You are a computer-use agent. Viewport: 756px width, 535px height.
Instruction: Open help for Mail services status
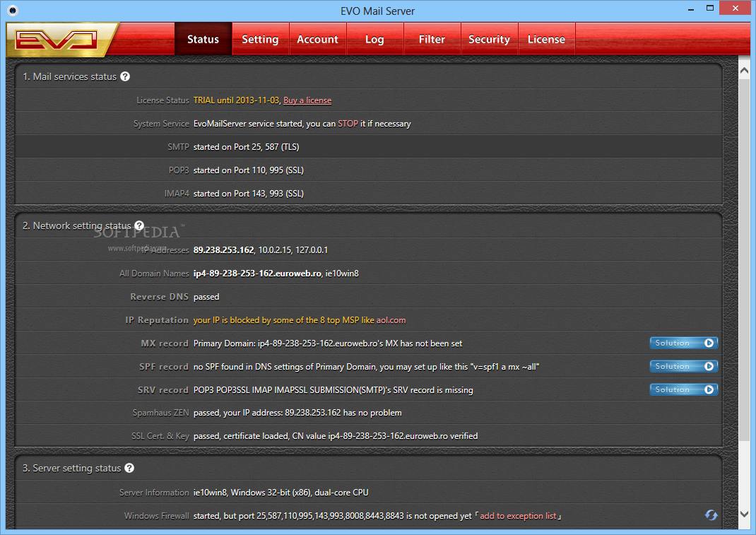click(x=125, y=76)
